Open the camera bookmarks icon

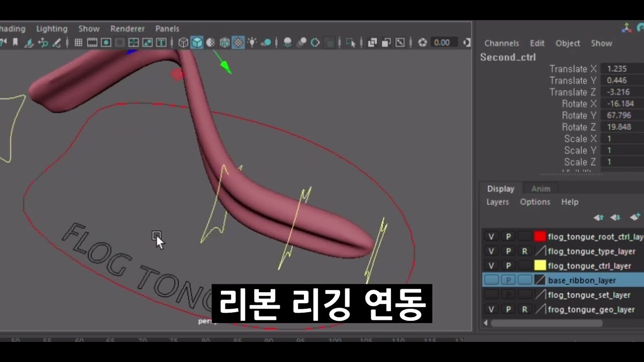(372, 43)
